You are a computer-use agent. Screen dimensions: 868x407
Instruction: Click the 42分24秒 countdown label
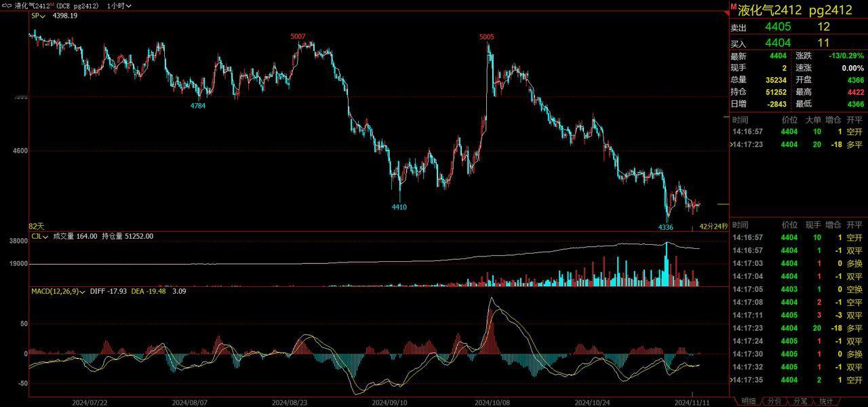point(713,226)
